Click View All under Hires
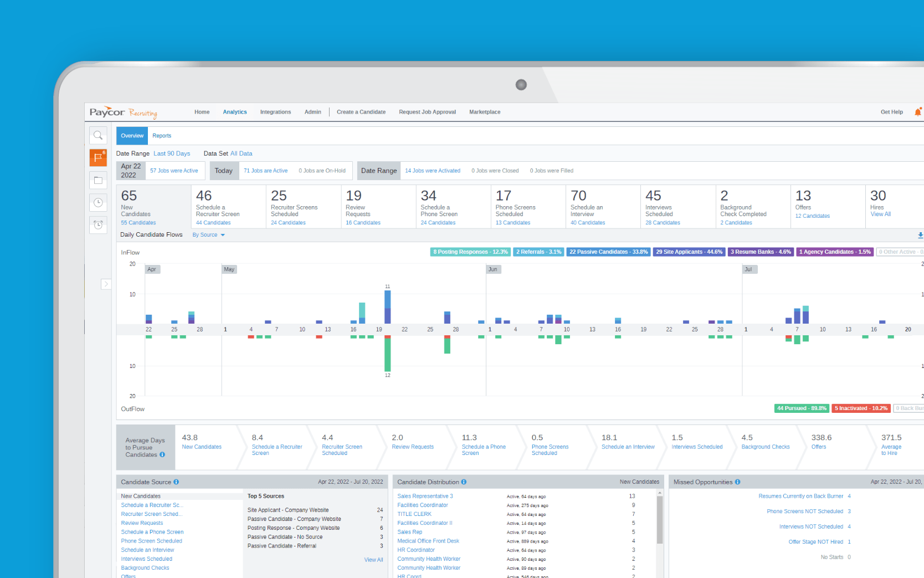 click(x=880, y=214)
